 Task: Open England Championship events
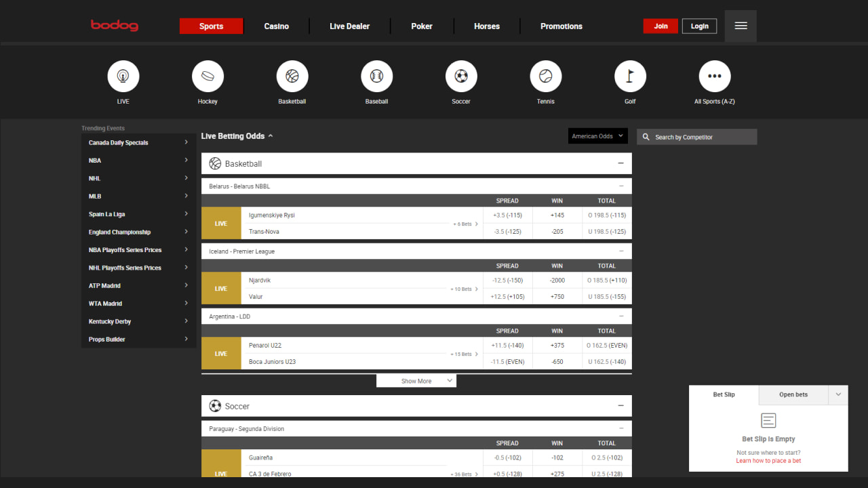click(138, 232)
